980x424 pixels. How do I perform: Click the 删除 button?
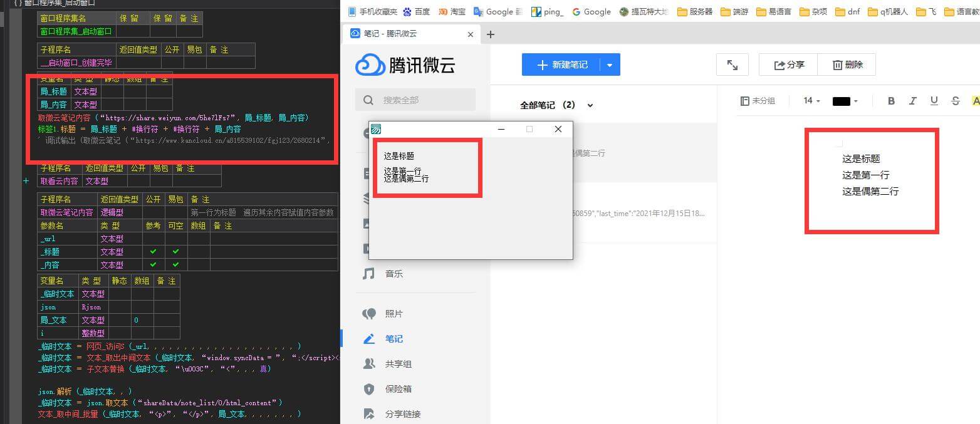848,65
